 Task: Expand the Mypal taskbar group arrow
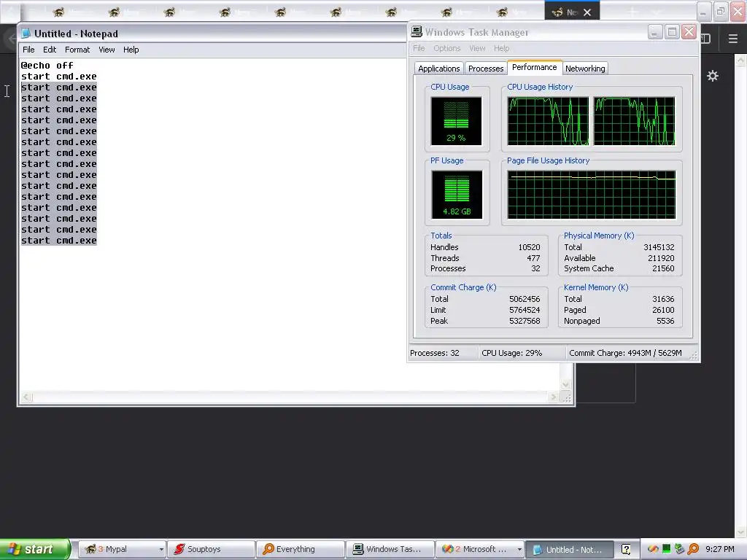tap(161, 549)
